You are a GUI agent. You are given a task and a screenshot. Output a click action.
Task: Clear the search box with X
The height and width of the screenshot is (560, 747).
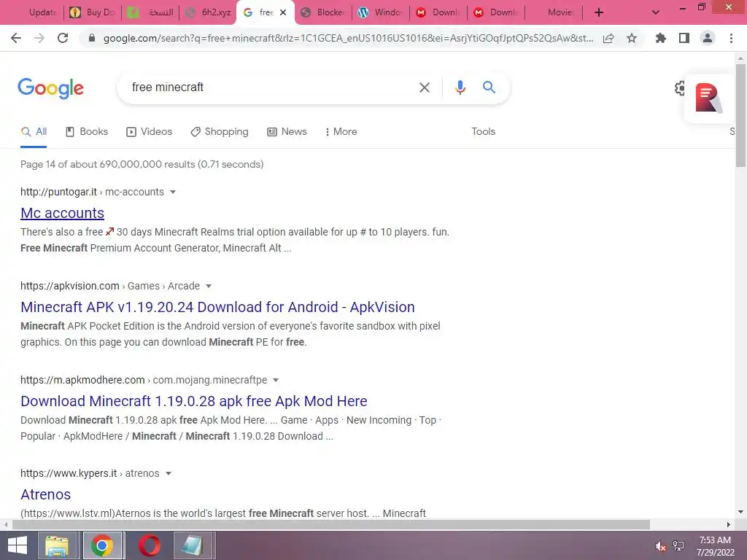(424, 87)
